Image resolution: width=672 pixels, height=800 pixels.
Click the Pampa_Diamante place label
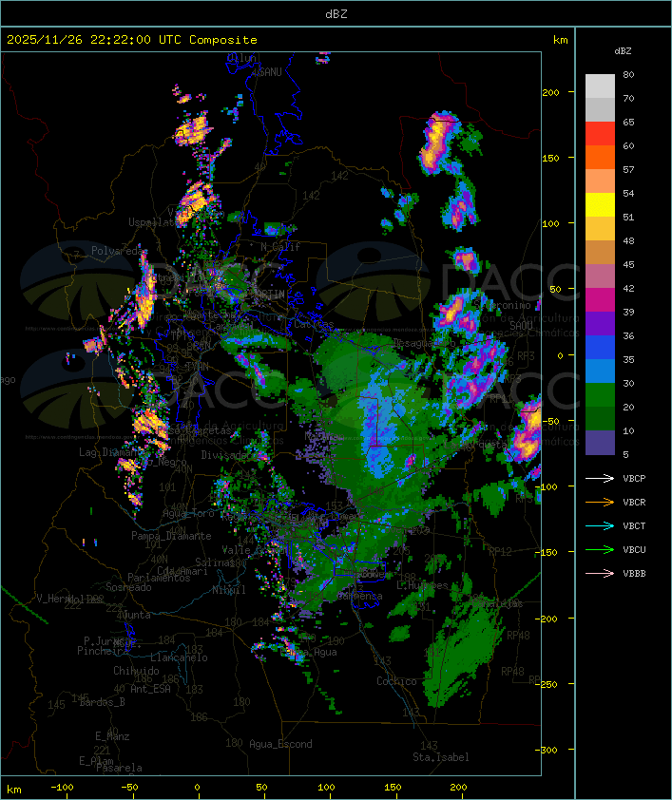click(171, 536)
